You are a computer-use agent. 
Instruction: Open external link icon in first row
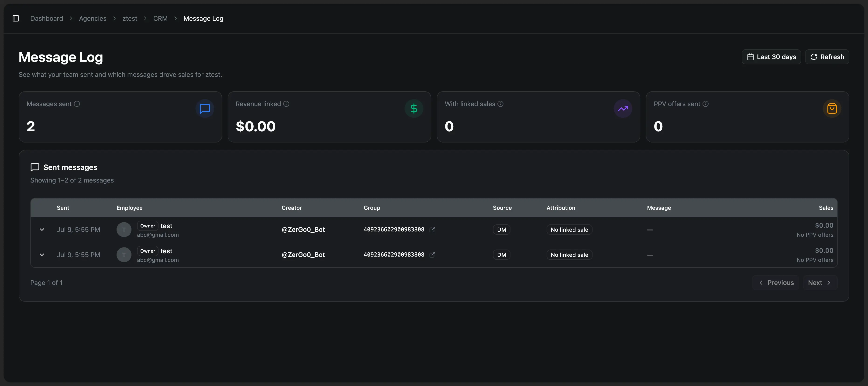pos(432,230)
